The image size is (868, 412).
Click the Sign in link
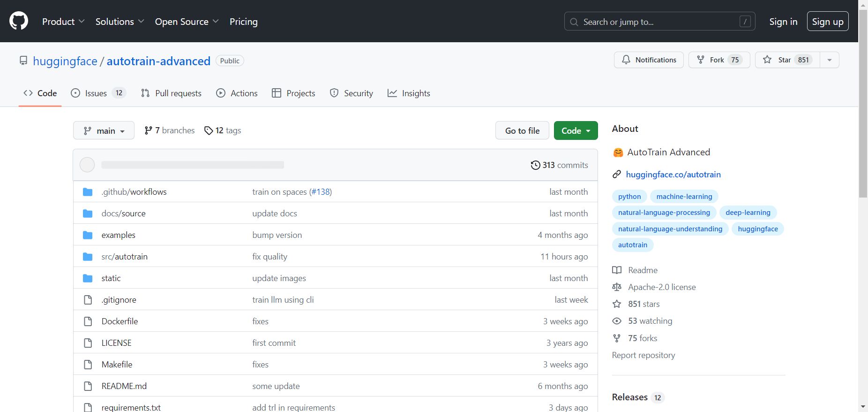[x=783, y=22]
